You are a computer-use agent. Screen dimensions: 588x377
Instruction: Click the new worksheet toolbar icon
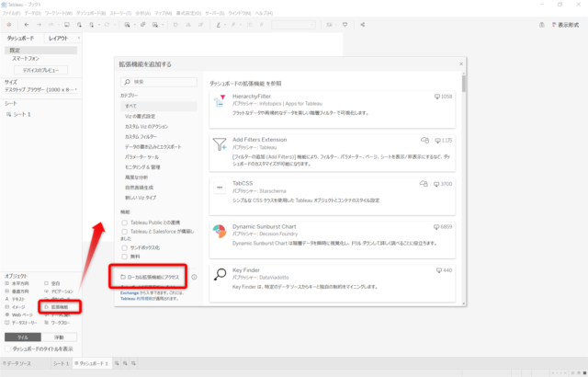point(128,25)
